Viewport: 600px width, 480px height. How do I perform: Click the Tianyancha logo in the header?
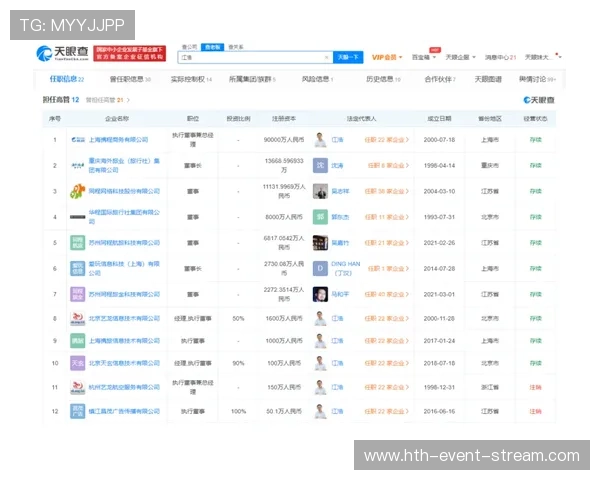(62, 53)
